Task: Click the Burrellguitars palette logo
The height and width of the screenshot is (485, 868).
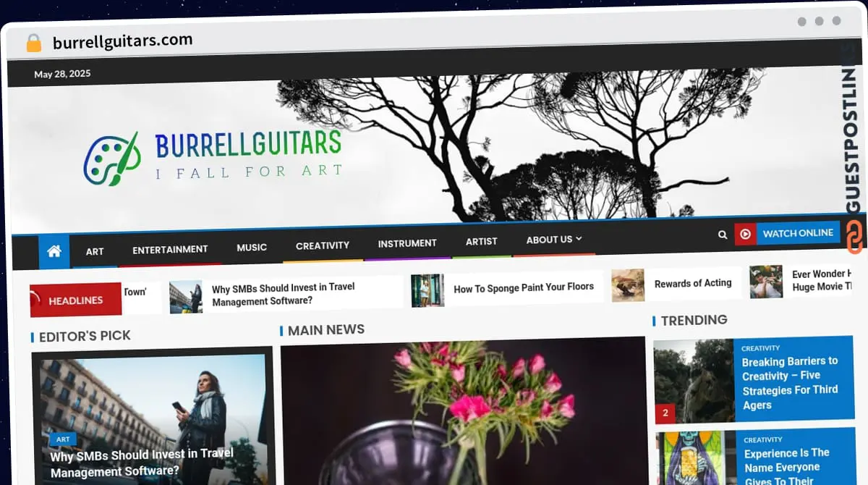Action: coord(112,159)
